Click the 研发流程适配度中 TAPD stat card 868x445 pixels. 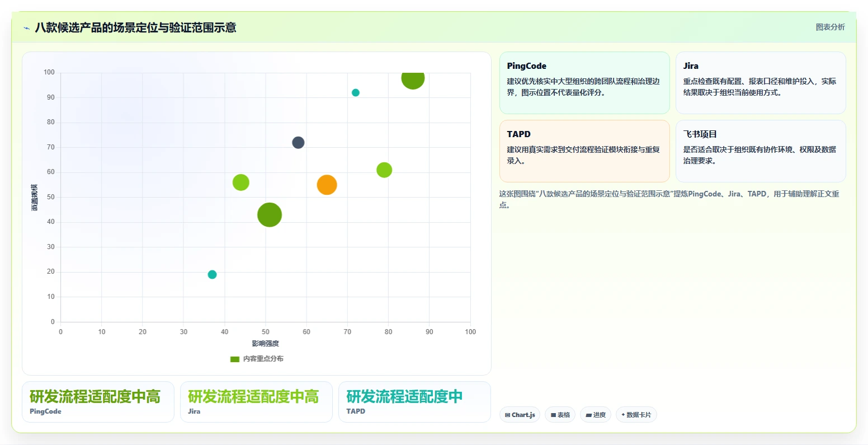tap(414, 402)
